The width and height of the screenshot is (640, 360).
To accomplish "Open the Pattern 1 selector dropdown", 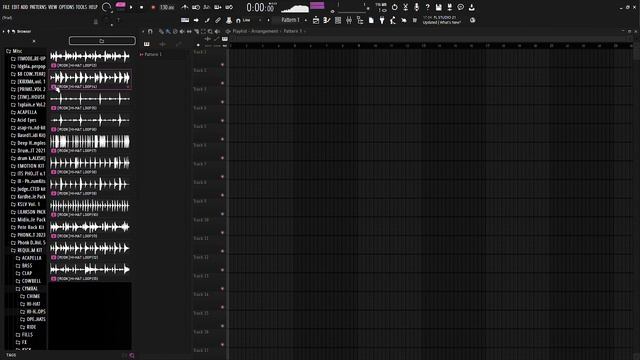I will [290, 20].
